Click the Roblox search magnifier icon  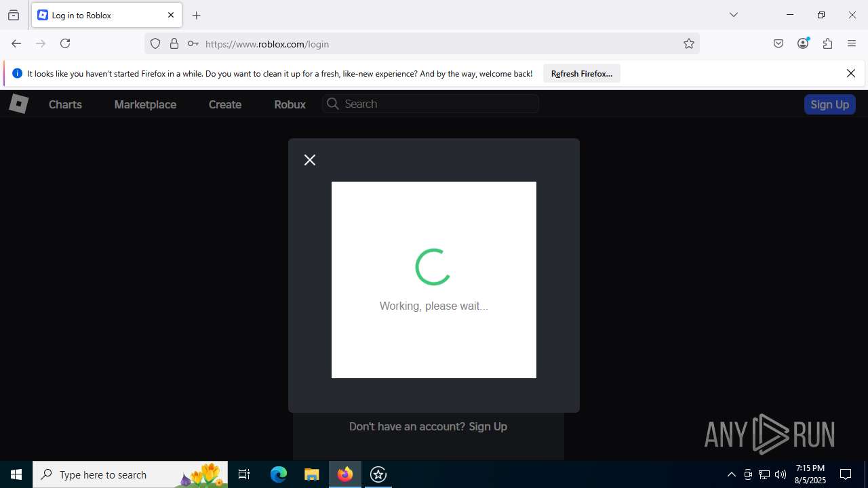[332, 104]
